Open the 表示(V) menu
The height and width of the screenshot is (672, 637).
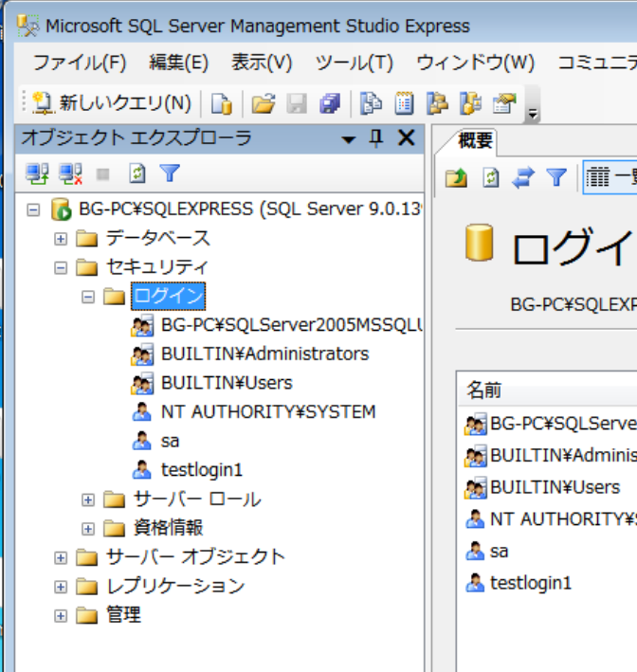tap(262, 63)
